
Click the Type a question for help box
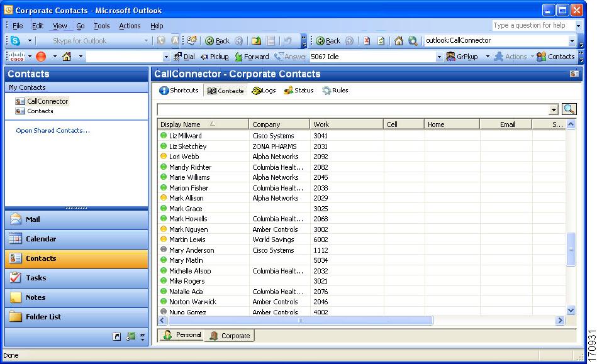click(x=533, y=26)
